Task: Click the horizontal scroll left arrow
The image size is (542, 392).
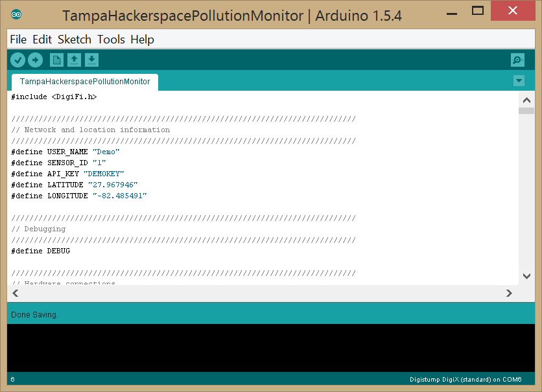Action: click(15, 294)
